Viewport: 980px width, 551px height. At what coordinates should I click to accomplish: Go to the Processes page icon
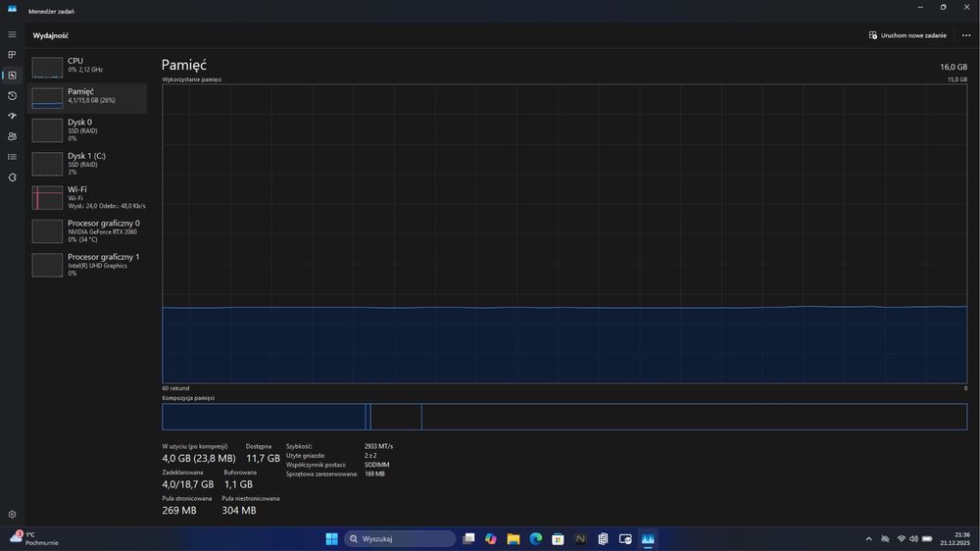tap(12, 55)
